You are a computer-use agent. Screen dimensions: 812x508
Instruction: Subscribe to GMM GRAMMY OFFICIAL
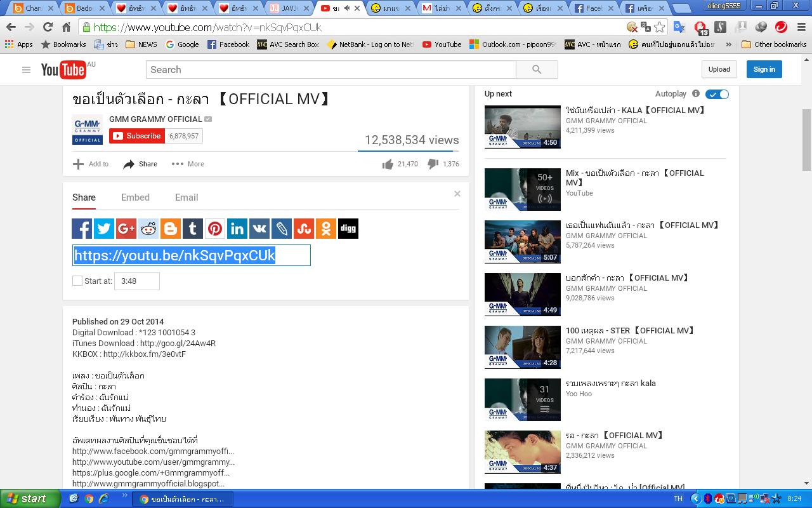tap(137, 136)
